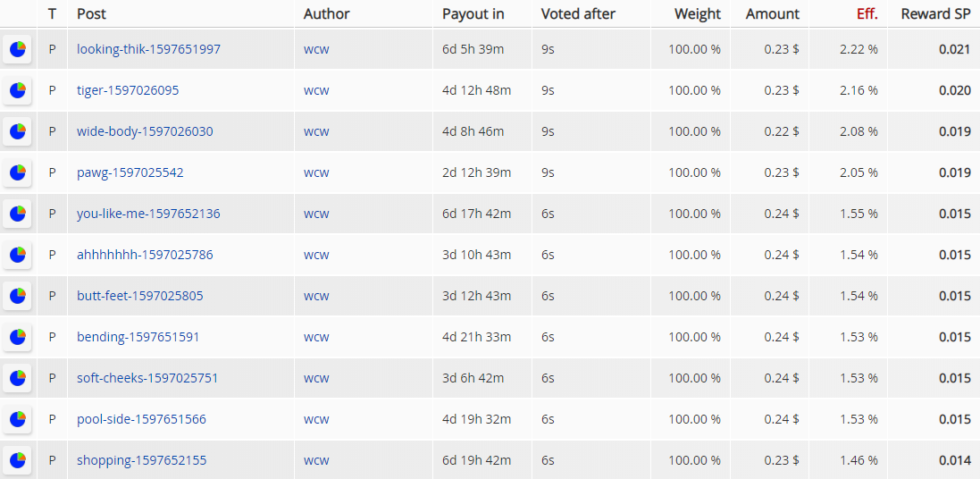
Task: Visit author wcw on the pawg row
Action: 316,172
